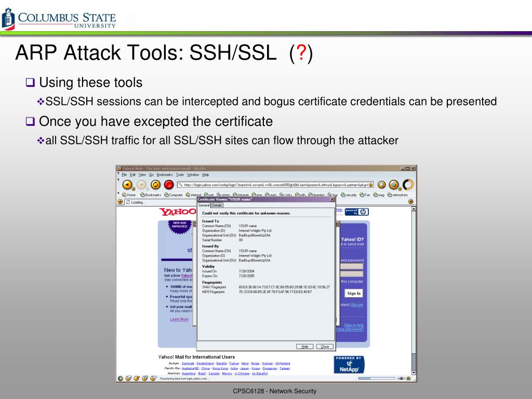Follow the Secure mode link

pos(357,304)
